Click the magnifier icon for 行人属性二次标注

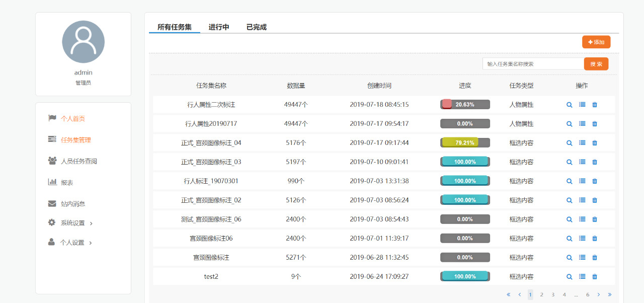[570, 105]
